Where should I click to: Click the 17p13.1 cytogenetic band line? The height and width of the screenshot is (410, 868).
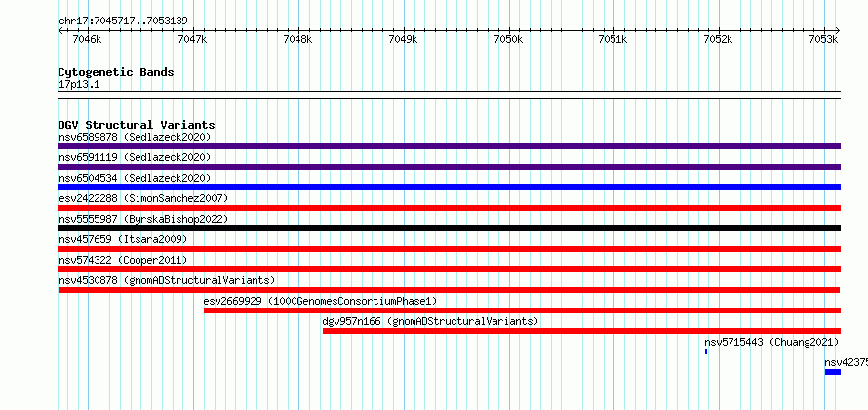[449, 95]
